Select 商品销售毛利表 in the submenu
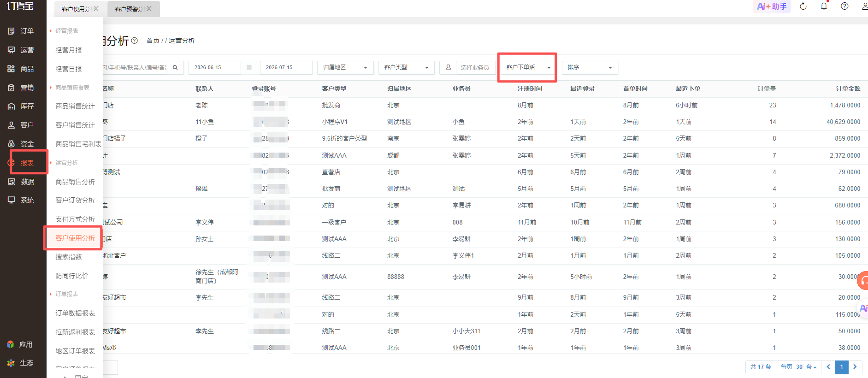Screen dimensions: 868x378 click(x=78, y=144)
